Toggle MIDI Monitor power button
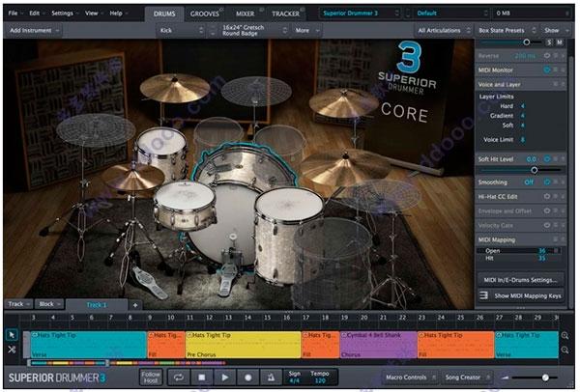The height and width of the screenshot is (392, 580). click(547, 70)
